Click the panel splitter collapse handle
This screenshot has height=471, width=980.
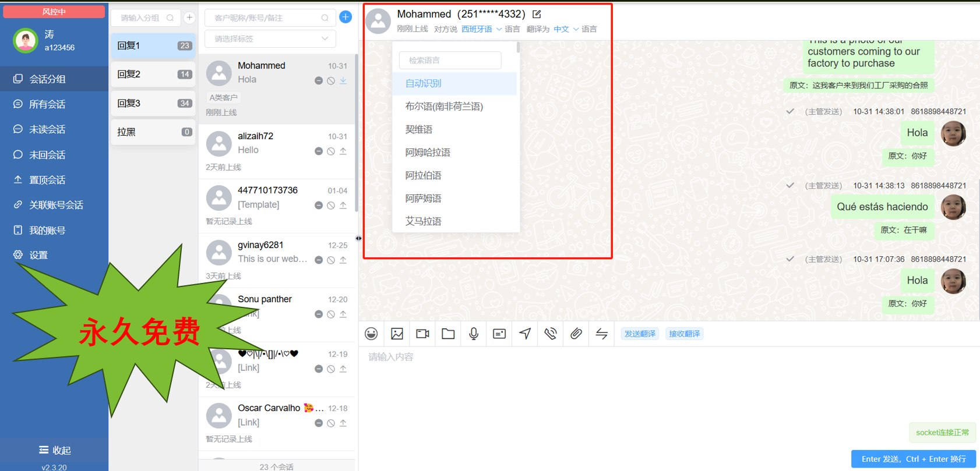pyautogui.click(x=358, y=238)
